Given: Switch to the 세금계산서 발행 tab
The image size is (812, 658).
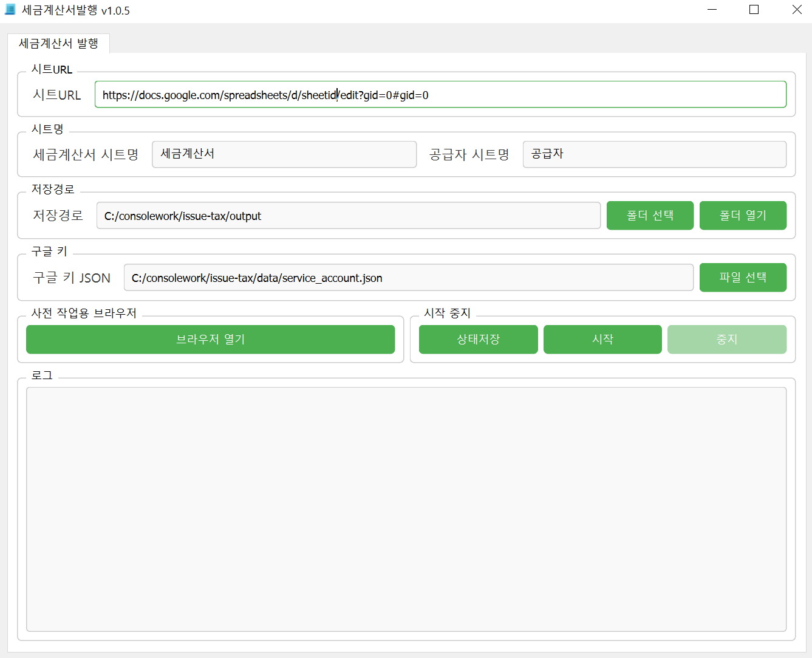Looking at the screenshot, I should (x=58, y=44).
